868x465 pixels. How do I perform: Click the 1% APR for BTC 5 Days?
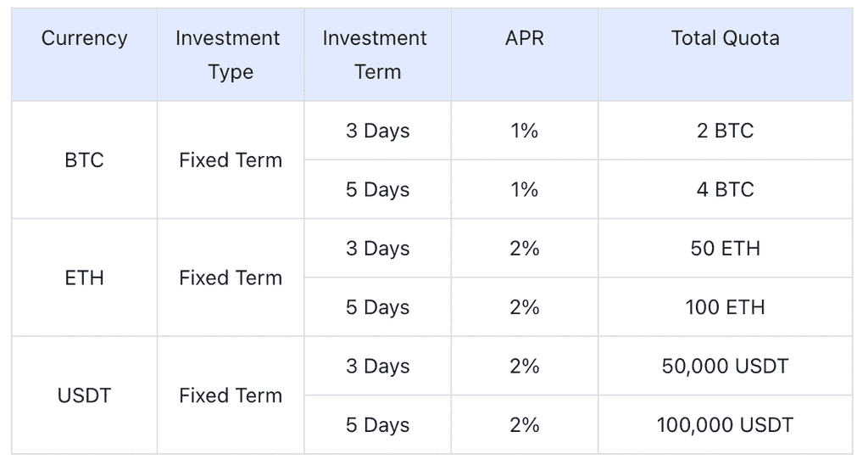(x=524, y=190)
